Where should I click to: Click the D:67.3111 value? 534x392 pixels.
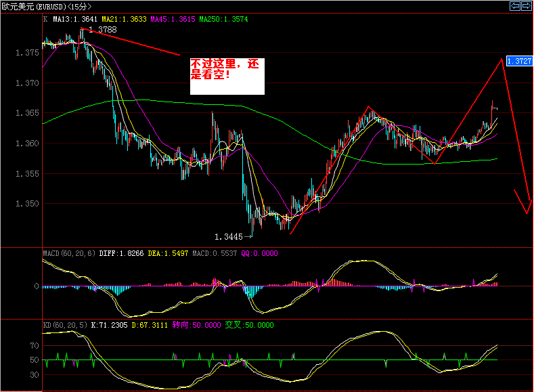[x=150, y=325]
